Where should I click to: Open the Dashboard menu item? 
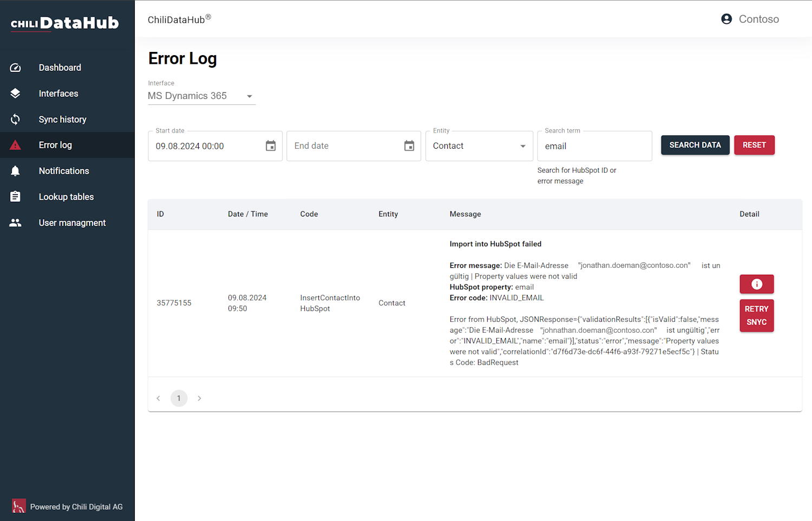click(67, 68)
